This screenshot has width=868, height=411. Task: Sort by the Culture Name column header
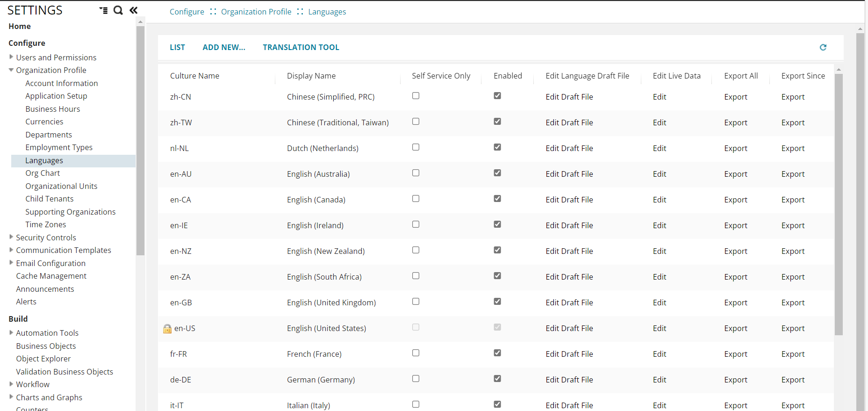[x=194, y=76]
